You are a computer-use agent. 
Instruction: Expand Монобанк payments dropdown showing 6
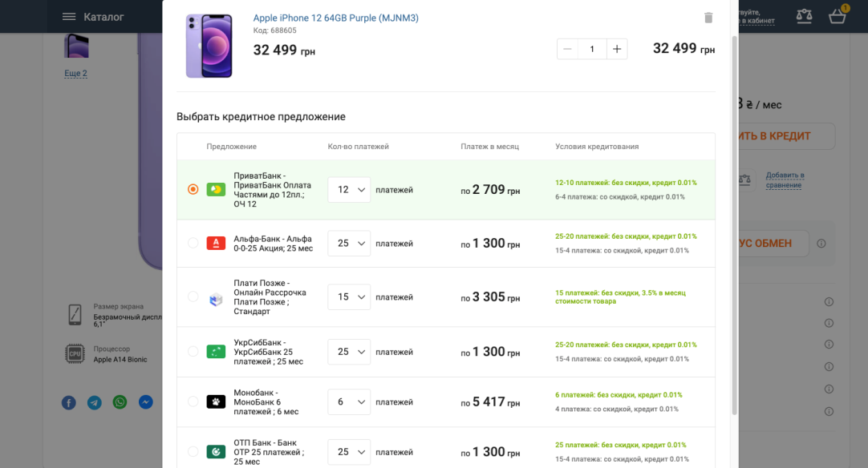point(349,401)
